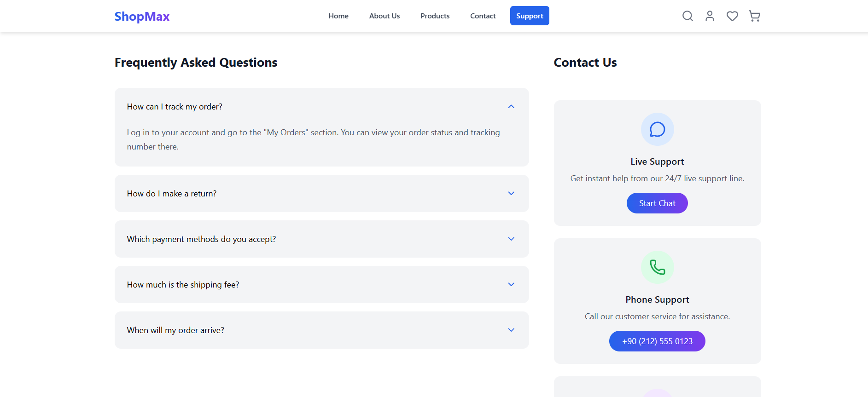Go to ShopMax logo homepage
868x397 pixels.
[x=142, y=16]
